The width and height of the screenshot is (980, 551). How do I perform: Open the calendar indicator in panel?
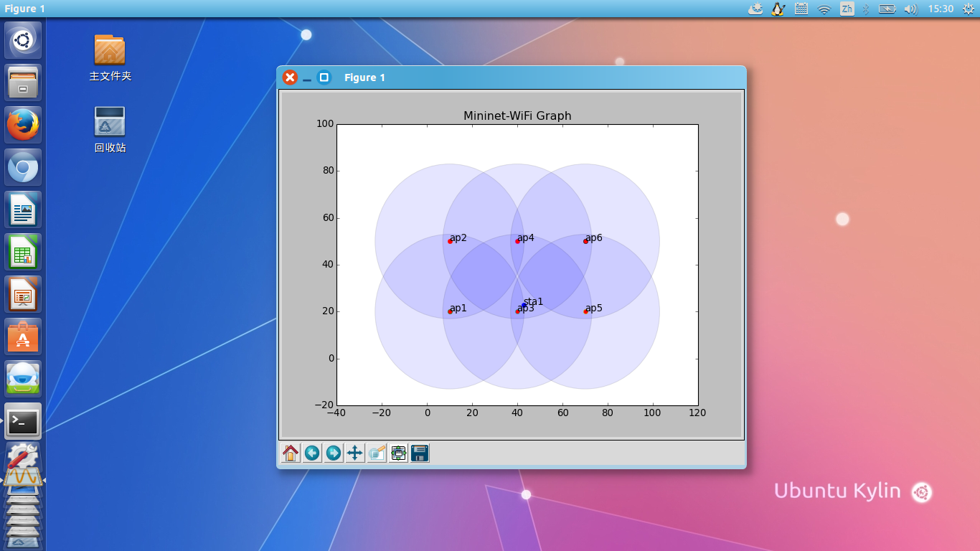801,9
